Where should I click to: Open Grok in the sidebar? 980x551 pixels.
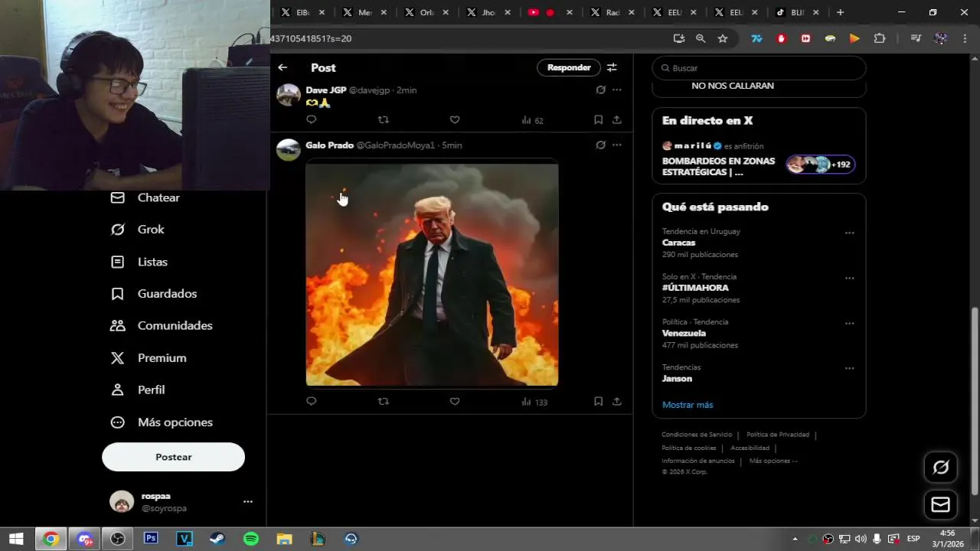[x=138, y=230]
